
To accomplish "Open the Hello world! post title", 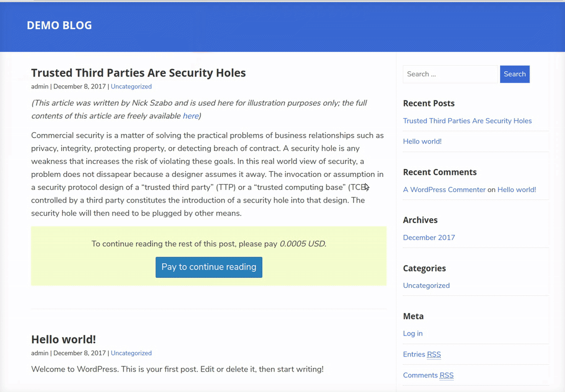I will point(63,339).
